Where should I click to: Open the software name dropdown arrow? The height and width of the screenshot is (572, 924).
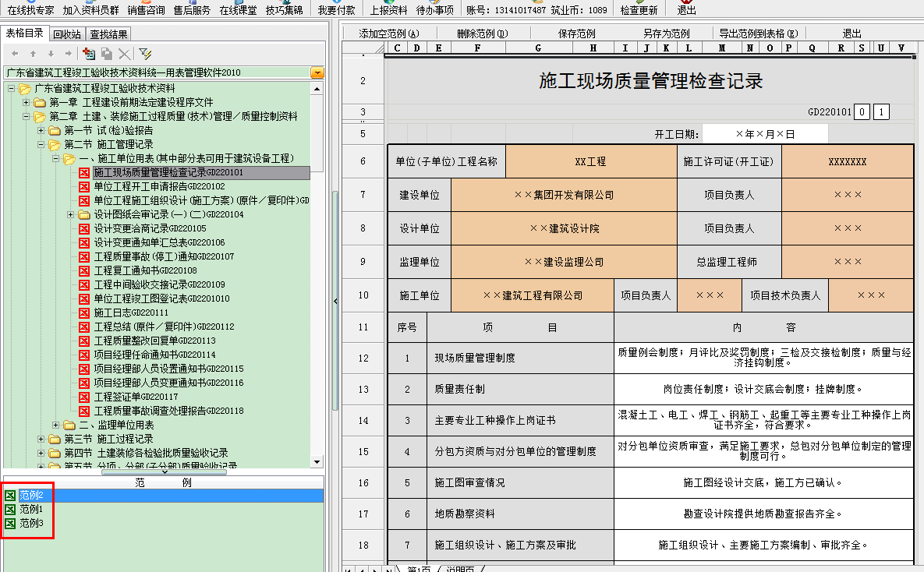[317, 72]
